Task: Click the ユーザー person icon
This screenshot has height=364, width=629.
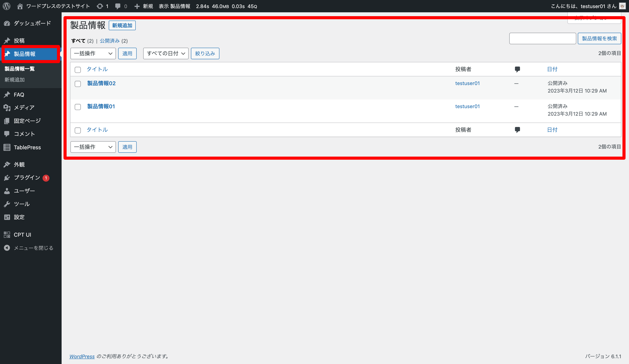Action: (7, 191)
